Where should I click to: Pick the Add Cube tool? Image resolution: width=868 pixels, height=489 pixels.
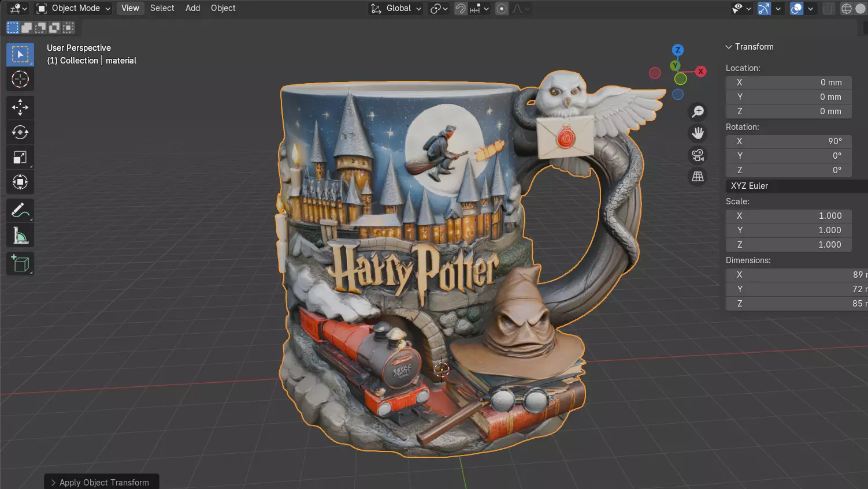20,264
